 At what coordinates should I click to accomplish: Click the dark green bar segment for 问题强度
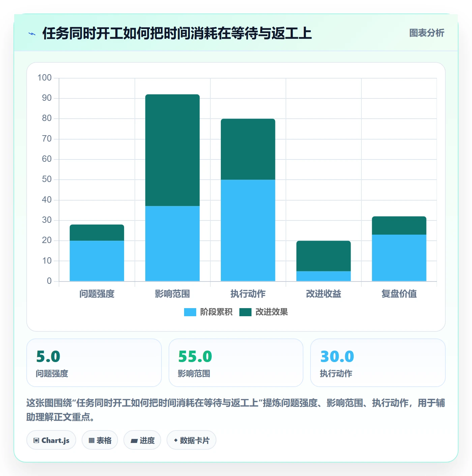97,233
